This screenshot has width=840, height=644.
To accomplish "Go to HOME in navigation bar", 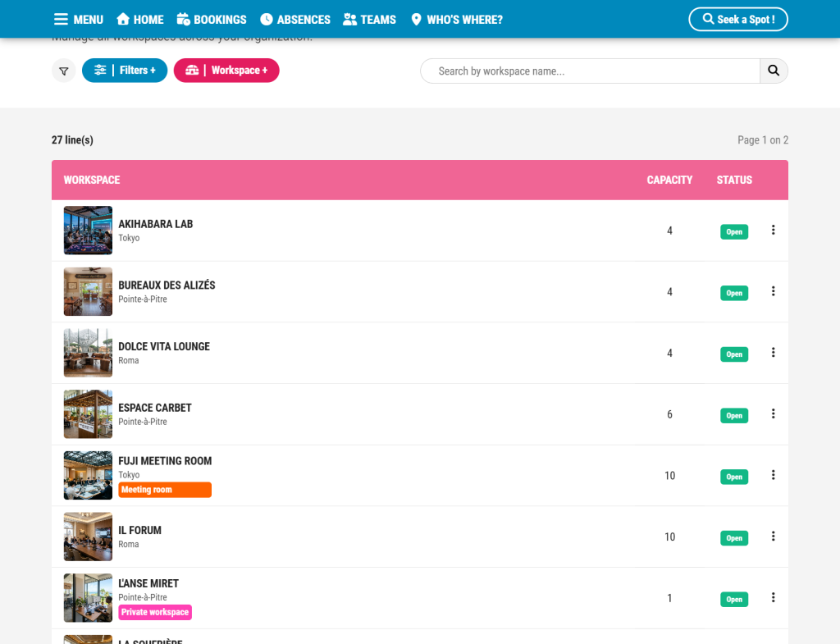I will (x=139, y=20).
